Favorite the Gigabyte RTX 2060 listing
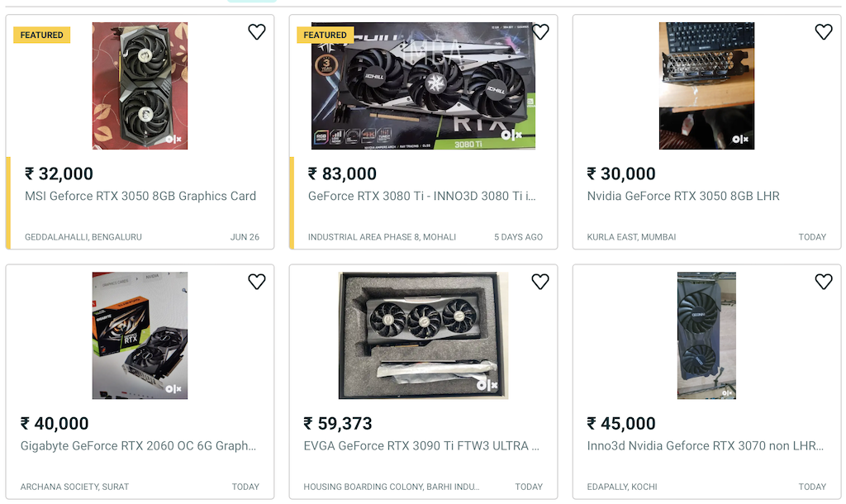Viewport: 846px width, 504px height. pos(257,282)
